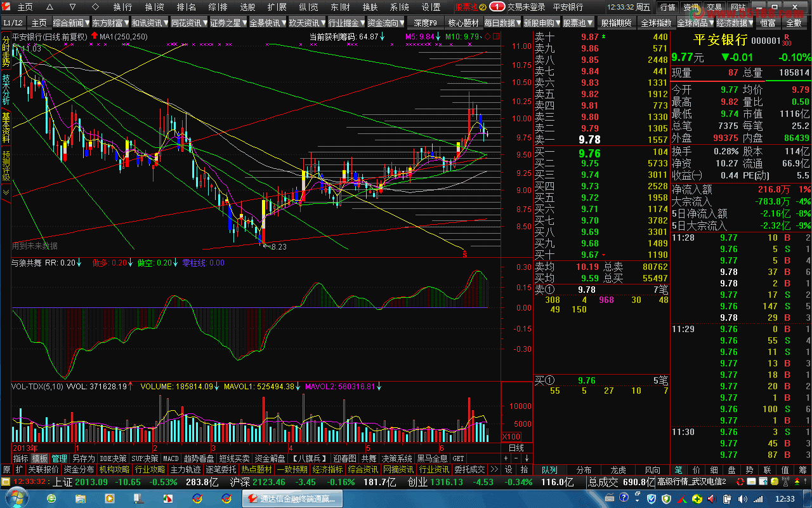812x508 pixels.
Task: Toggle the 模板 mode button
Action: click(40, 458)
